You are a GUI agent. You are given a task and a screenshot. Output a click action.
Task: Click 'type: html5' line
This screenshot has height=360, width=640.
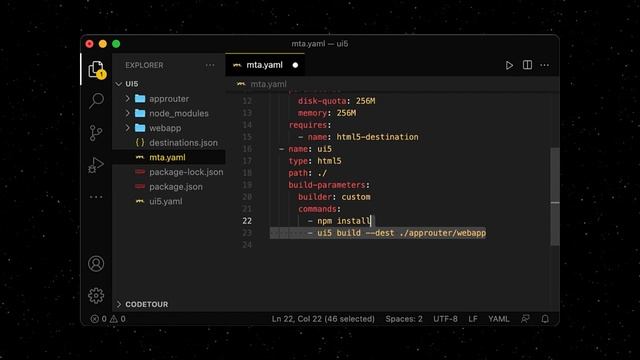point(315,161)
